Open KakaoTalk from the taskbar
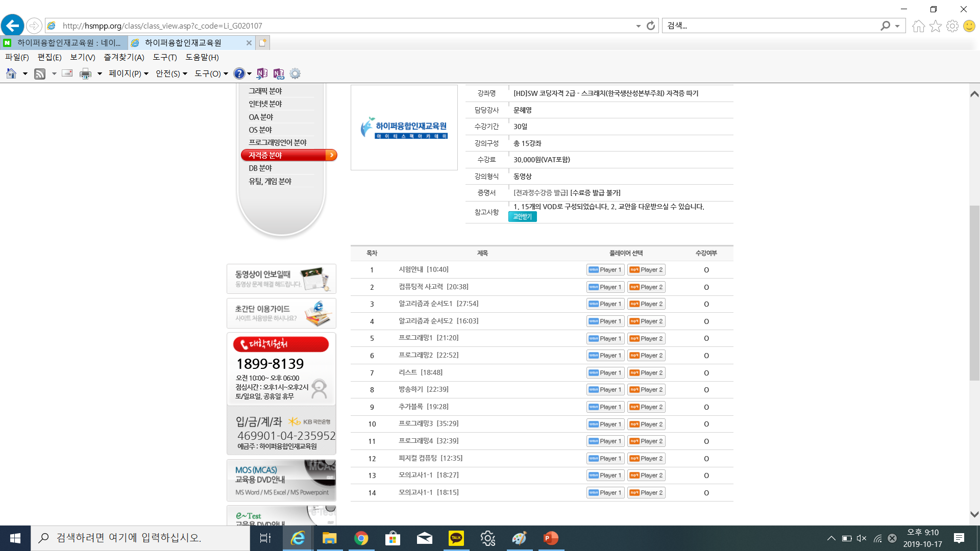980x551 pixels. coord(456,538)
